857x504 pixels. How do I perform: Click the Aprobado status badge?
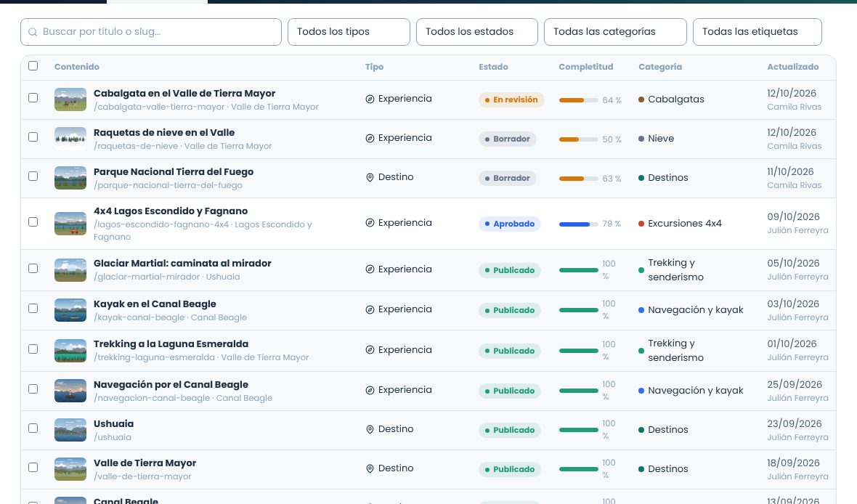[509, 224]
